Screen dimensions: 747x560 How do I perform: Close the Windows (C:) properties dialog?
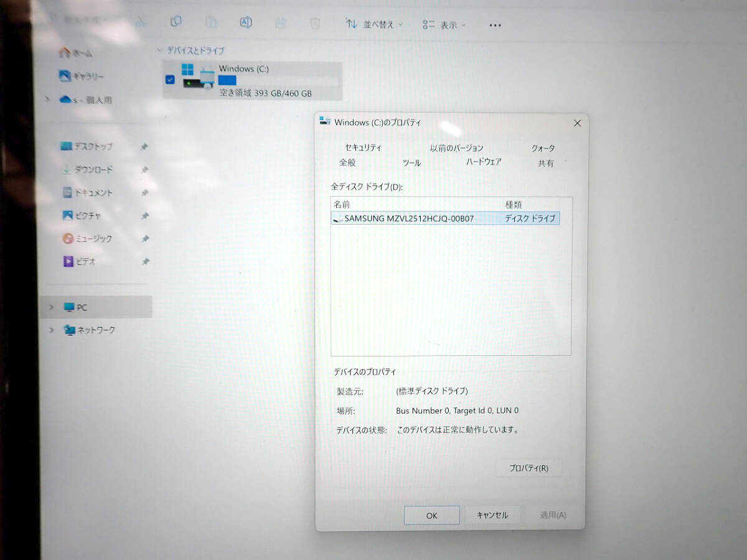577,123
